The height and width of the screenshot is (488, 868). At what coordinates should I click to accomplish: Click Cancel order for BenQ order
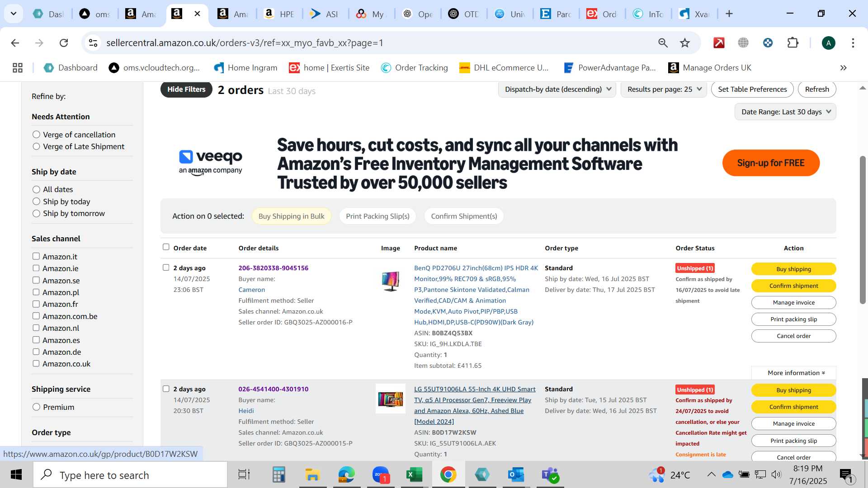pyautogui.click(x=793, y=336)
